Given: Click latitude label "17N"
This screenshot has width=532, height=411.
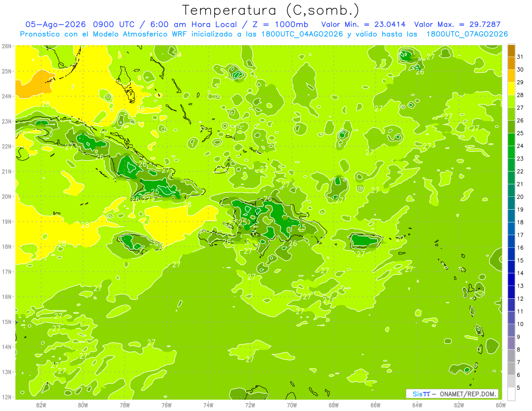Looking at the screenshot, I should pos(7,271).
